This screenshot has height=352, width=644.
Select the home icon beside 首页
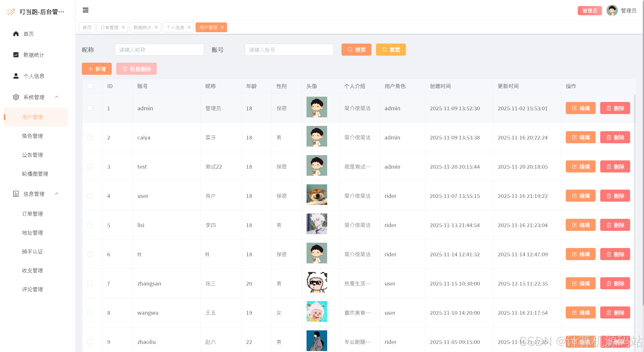pyautogui.click(x=16, y=33)
